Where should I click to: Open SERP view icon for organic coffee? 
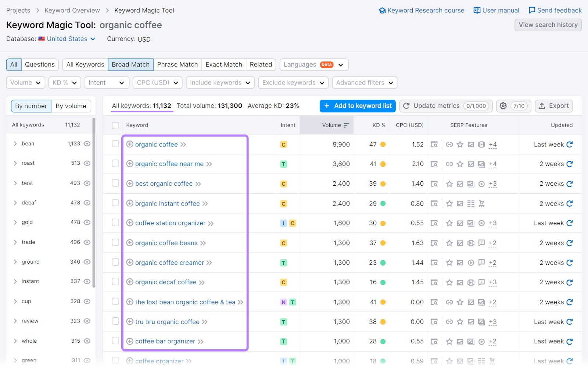pos(434,145)
